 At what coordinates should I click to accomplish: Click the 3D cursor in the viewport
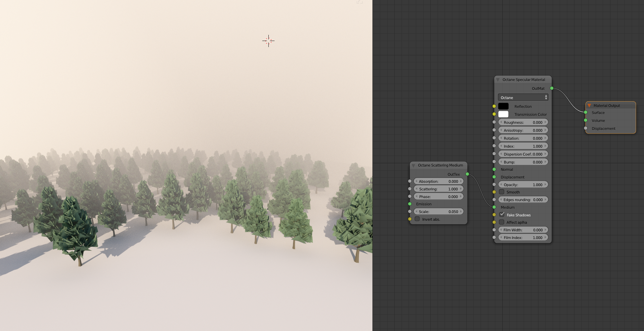268,41
